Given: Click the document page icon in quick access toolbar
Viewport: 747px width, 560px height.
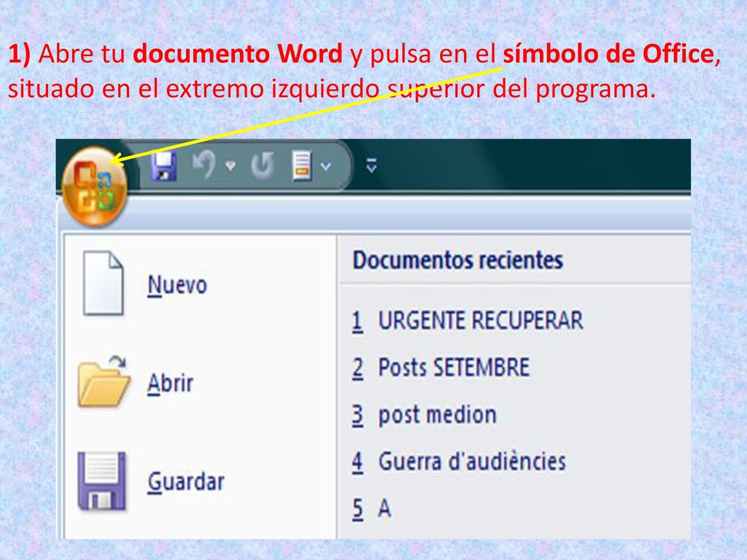Looking at the screenshot, I should click(302, 166).
